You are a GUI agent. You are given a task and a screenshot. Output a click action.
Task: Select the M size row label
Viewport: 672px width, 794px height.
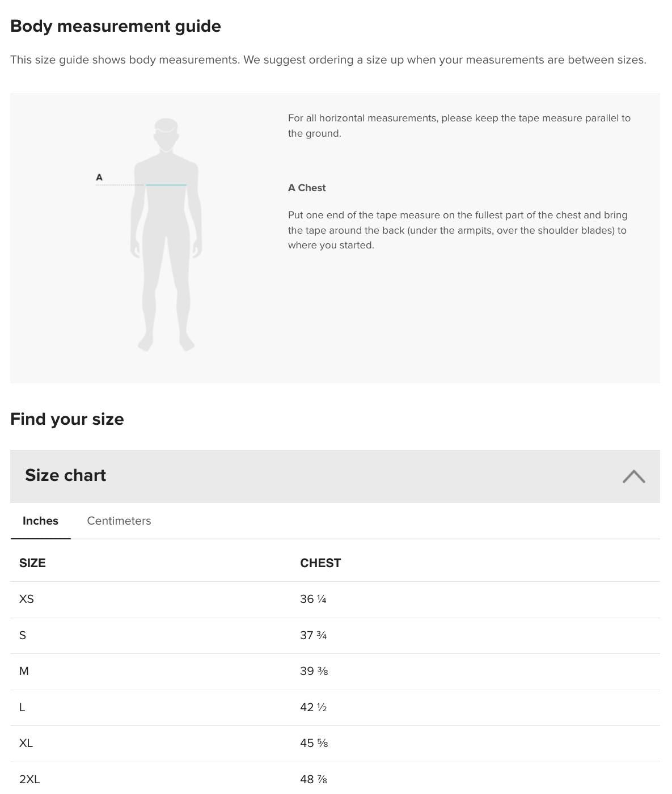[x=24, y=671]
